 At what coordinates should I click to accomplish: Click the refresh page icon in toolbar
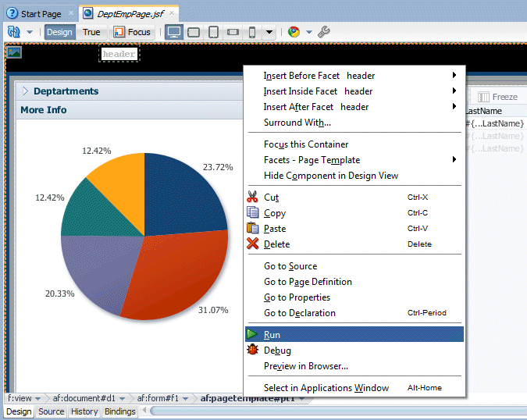point(14,32)
